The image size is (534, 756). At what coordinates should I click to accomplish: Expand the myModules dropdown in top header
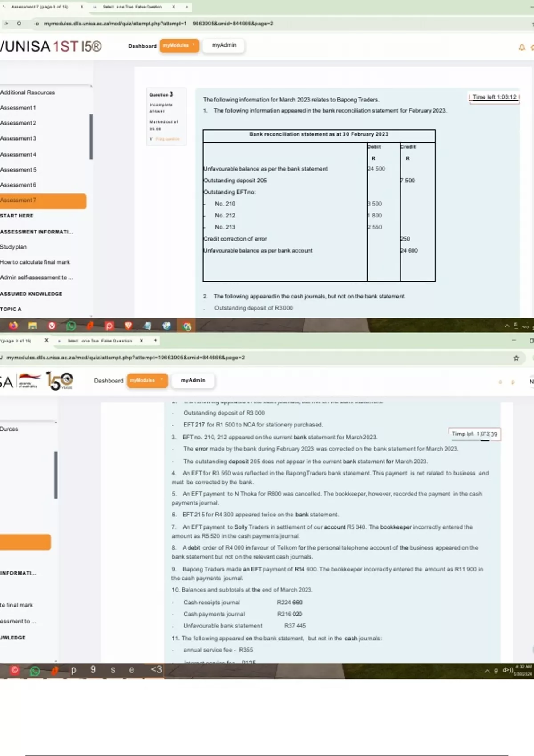pos(179,45)
